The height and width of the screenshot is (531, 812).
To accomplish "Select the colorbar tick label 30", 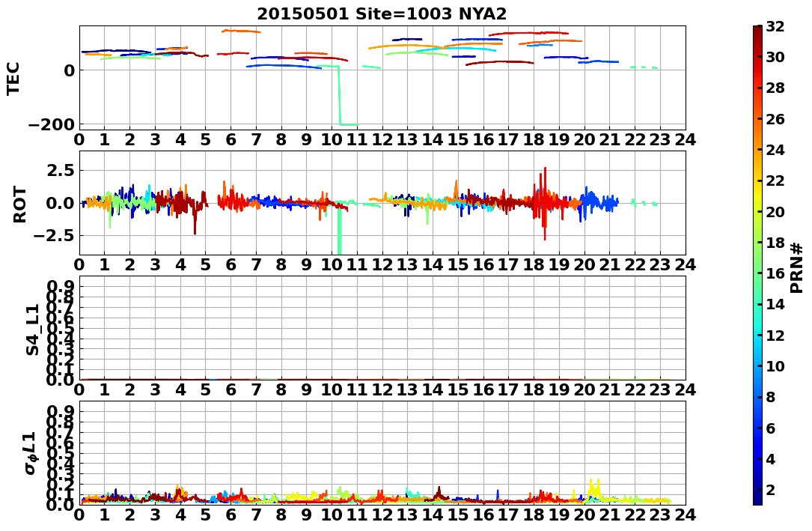I will click(775, 57).
